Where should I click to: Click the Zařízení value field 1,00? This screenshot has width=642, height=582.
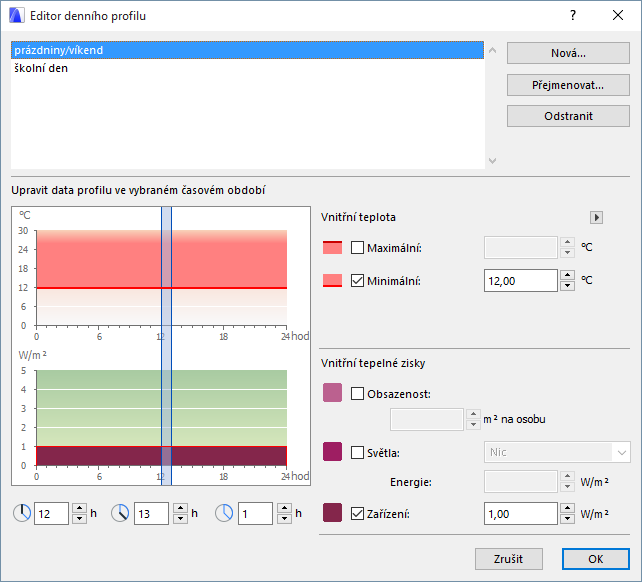coord(520,514)
